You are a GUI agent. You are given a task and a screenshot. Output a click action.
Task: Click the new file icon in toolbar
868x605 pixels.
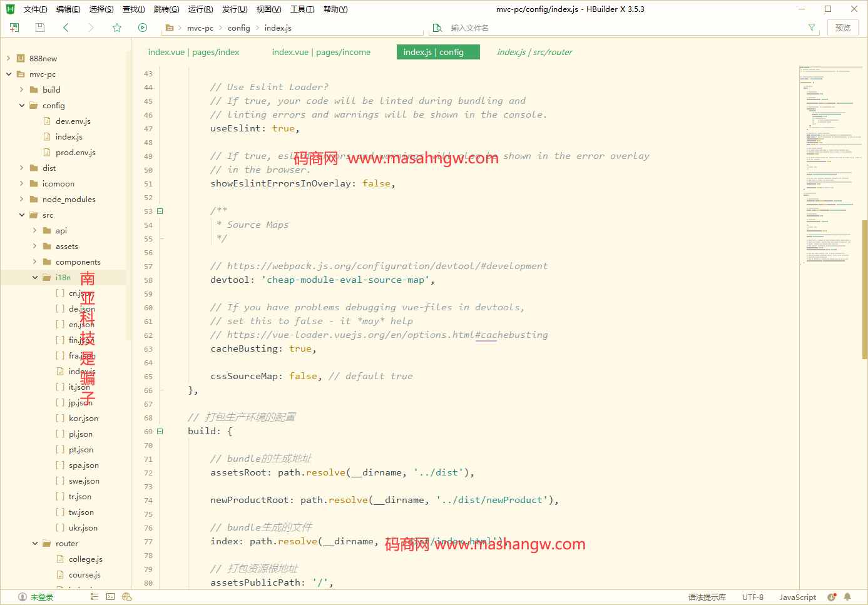tap(14, 28)
